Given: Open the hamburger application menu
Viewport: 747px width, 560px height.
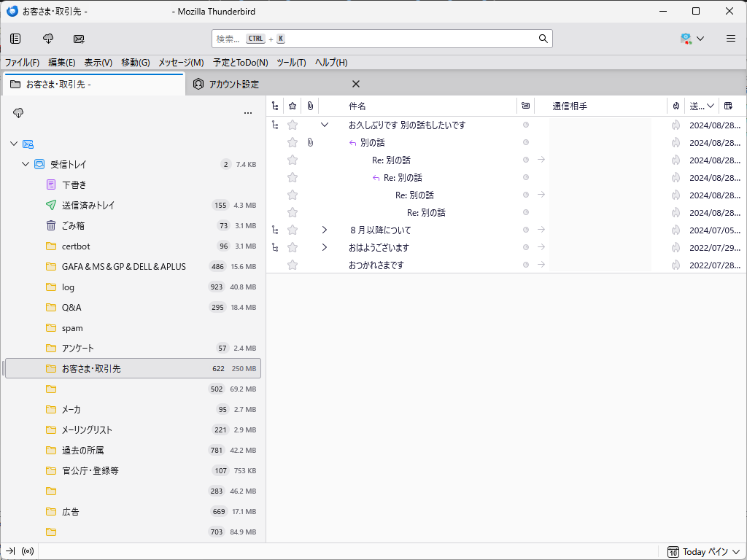Looking at the screenshot, I should click(731, 39).
